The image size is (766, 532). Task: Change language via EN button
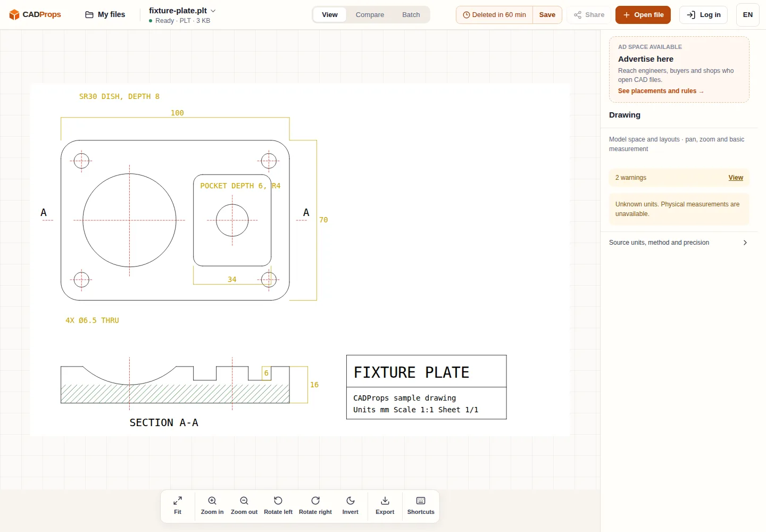[747, 15]
